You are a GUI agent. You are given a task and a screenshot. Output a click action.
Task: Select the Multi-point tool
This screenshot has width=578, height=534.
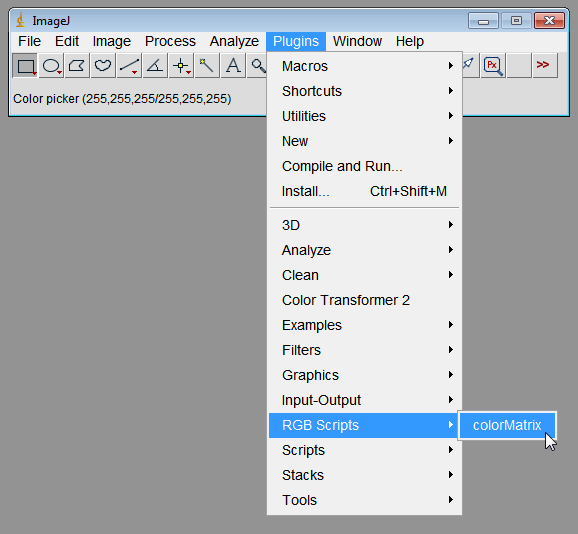click(x=181, y=66)
